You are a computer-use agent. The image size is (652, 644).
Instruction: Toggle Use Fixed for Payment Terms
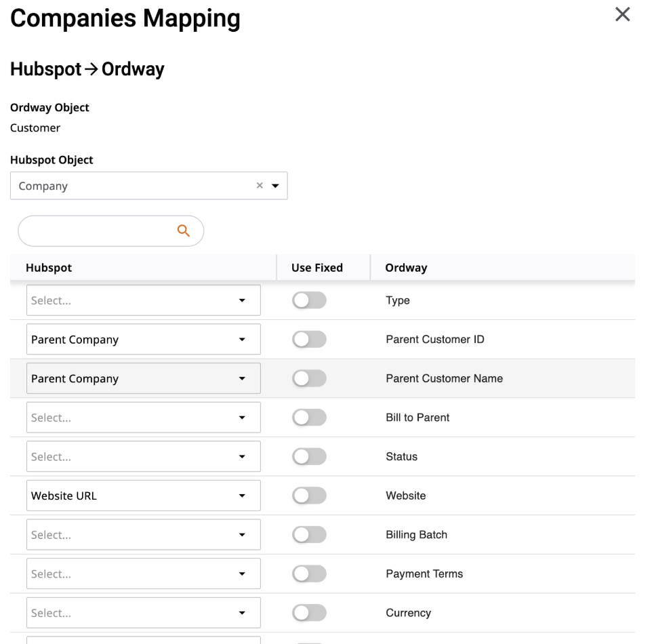point(309,573)
